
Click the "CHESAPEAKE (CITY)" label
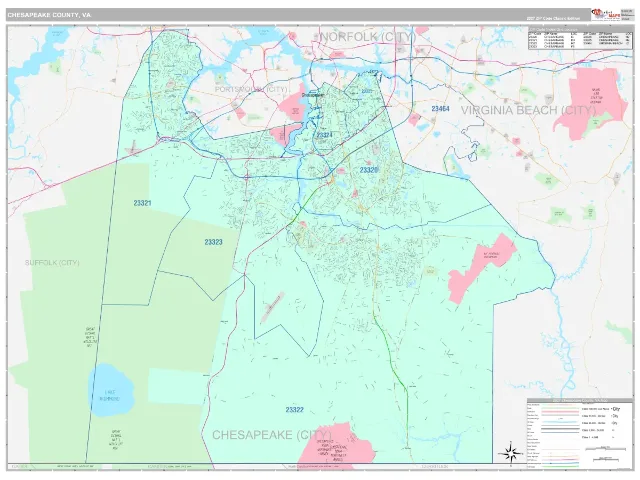pos(272,435)
